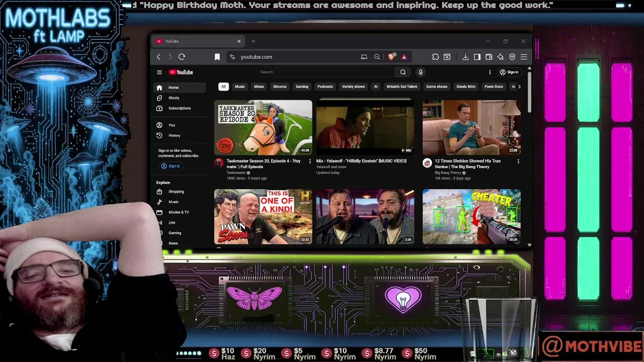This screenshot has height=362, width=644.
Task: Open the Taskmaster channel name link
Action: [x=236, y=172]
